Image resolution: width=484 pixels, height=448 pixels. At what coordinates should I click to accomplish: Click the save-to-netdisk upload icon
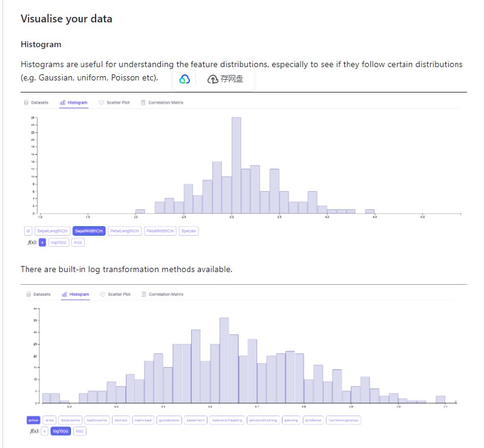tap(212, 79)
